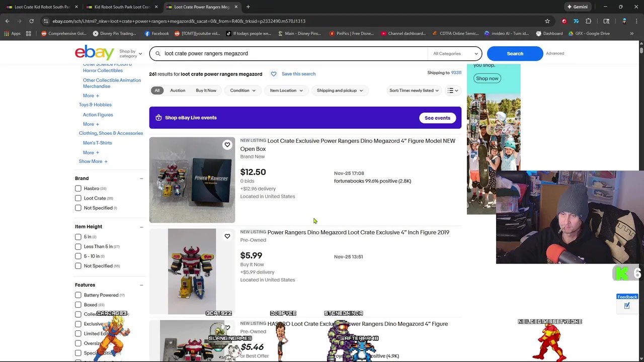Click See events button
This screenshot has height=362, width=644.
(437, 118)
